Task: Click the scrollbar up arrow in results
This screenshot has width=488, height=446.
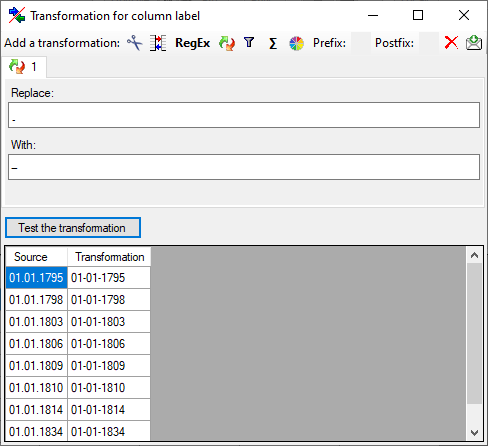Action: pyautogui.click(x=474, y=255)
